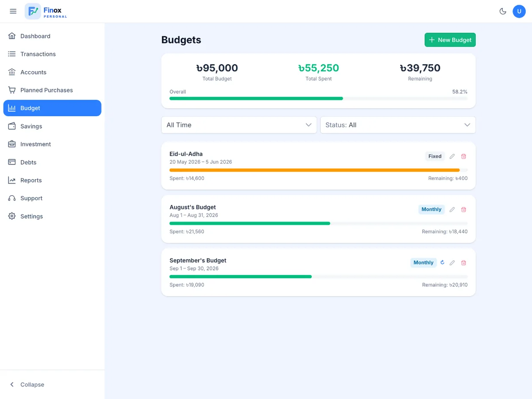Click the Budgets page heading
This screenshot has height=399, width=532.
[181, 40]
